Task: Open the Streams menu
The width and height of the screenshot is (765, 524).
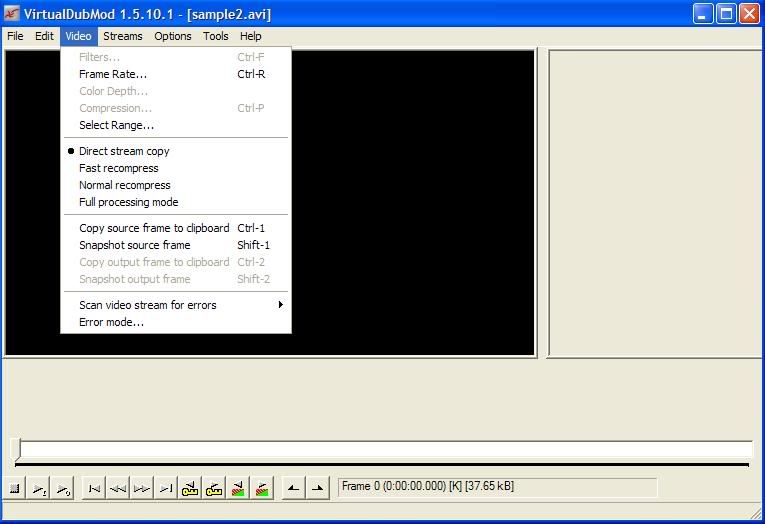Action: click(123, 36)
